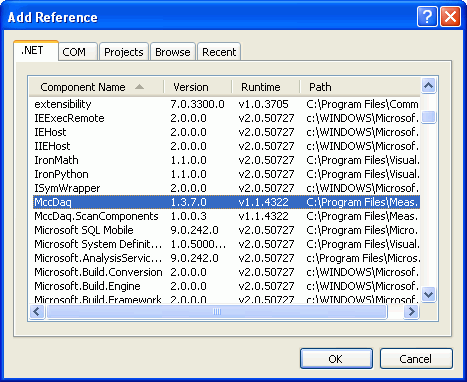Click the horizontal scrollbar thumb
The image size is (467, 382).
click(217, 312)
